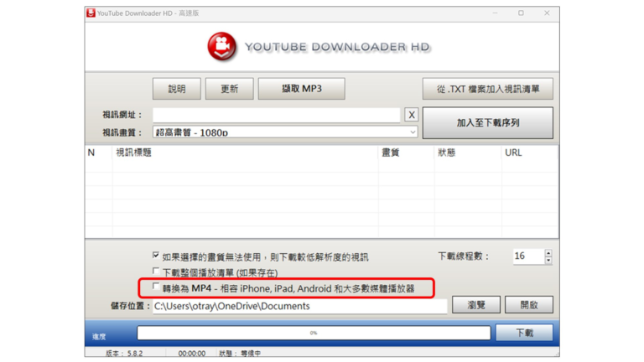Click the URL column header
The height and width of the screenshot is (362, 644).
(x=529, y=153)
